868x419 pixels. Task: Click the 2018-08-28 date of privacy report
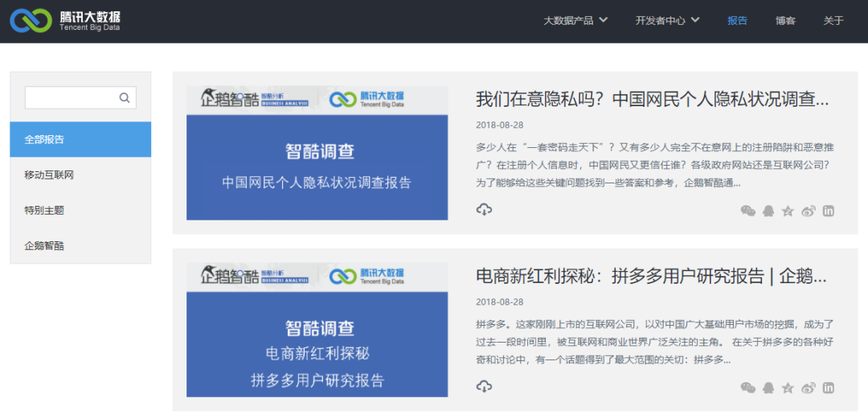coord(499,125)
